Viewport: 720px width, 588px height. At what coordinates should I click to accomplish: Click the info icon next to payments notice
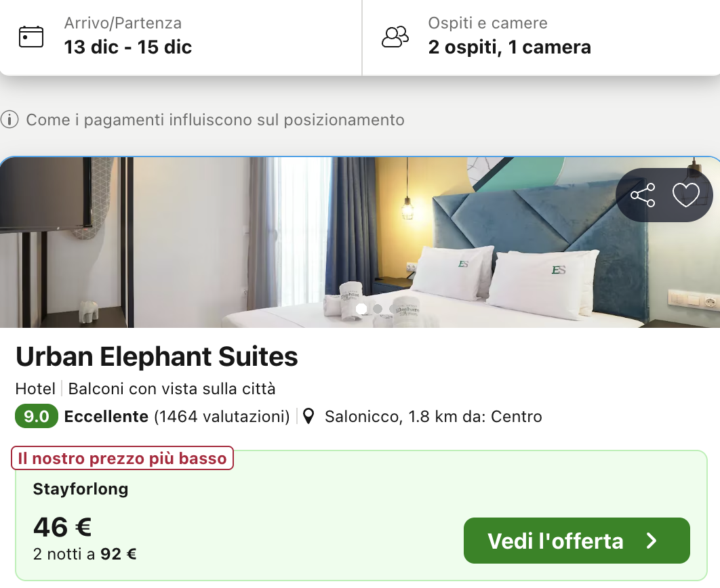click(9, 121)
